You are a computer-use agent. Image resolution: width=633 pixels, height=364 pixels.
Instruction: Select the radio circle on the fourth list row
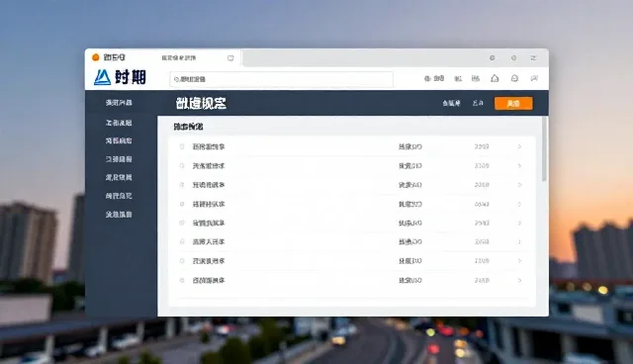pyautogui.click(x=182, y=204)
